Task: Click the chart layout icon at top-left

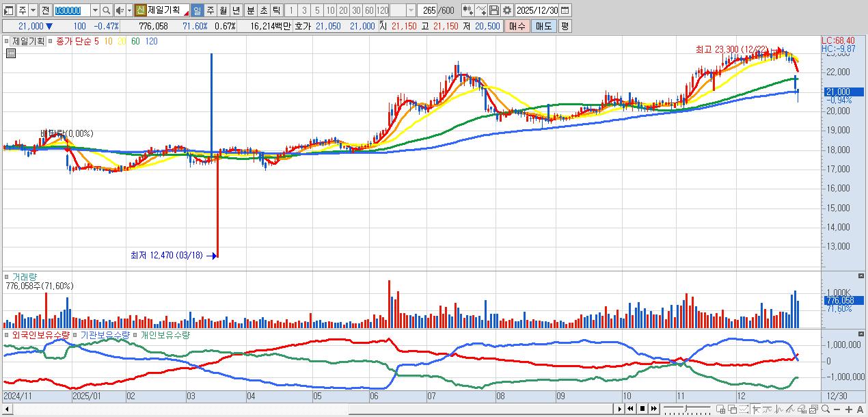Action: (8, 10)
